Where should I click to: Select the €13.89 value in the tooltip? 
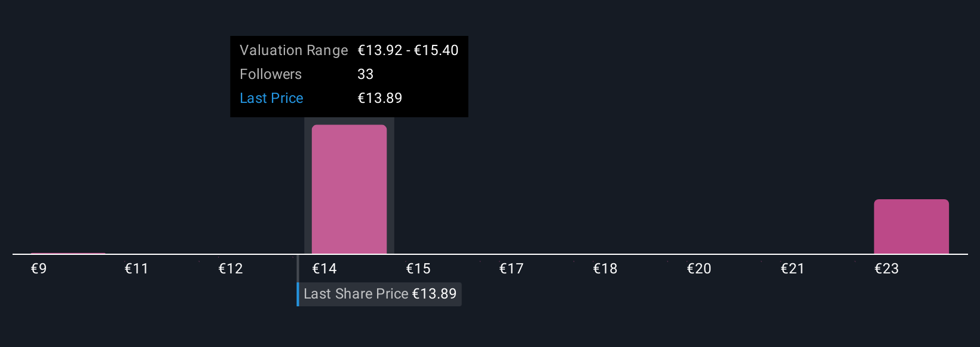coord(379,98)
